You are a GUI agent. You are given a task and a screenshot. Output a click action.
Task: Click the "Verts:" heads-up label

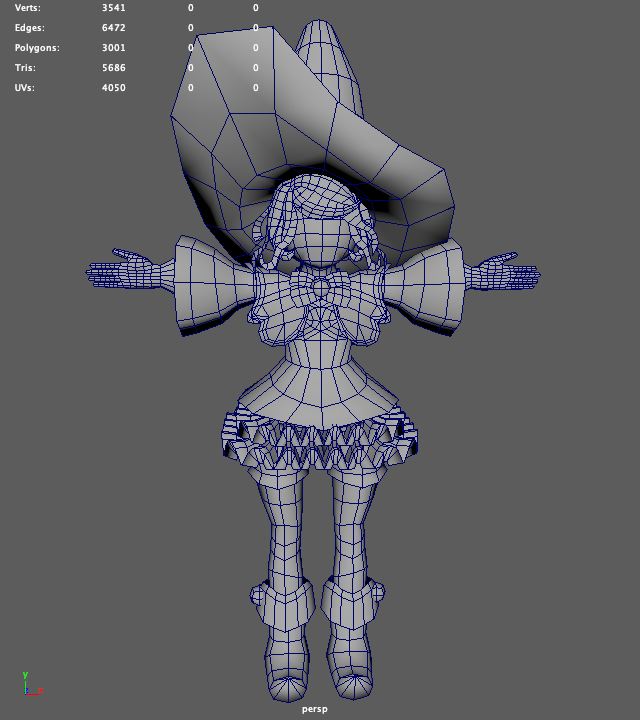tap(28, 8)
